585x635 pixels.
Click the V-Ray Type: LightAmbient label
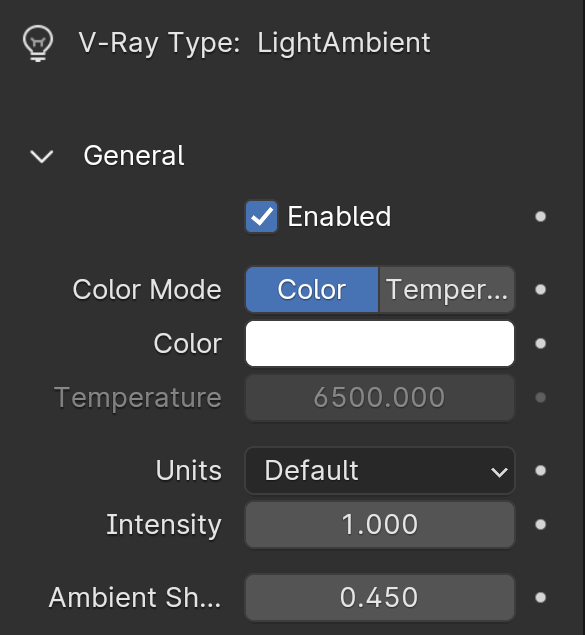click(x=254, y=43)
